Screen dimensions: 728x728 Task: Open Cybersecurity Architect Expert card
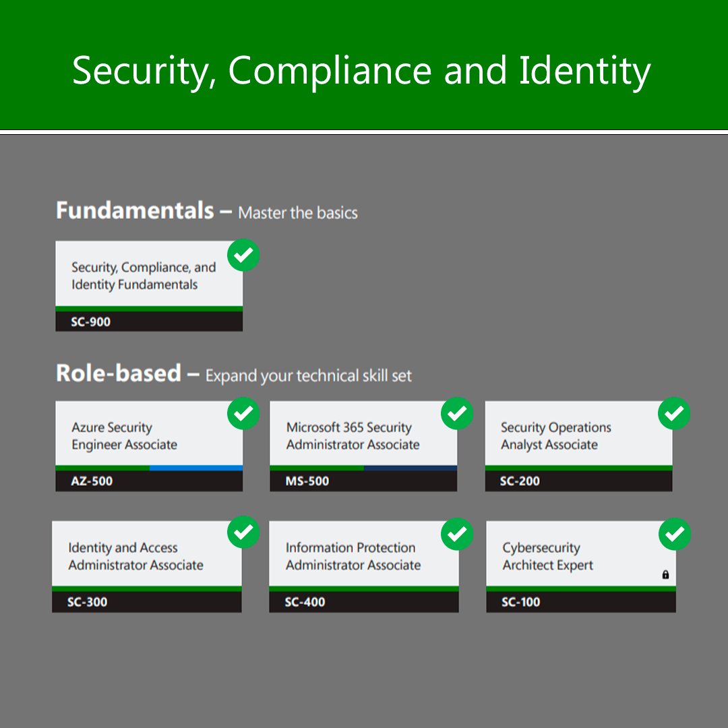581,566
